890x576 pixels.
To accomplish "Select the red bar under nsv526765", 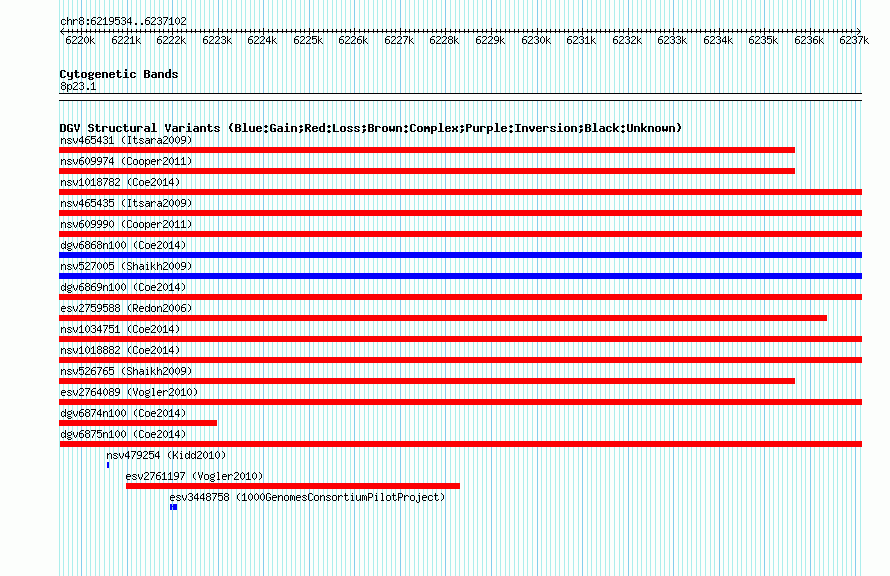I will coord(427,381).
